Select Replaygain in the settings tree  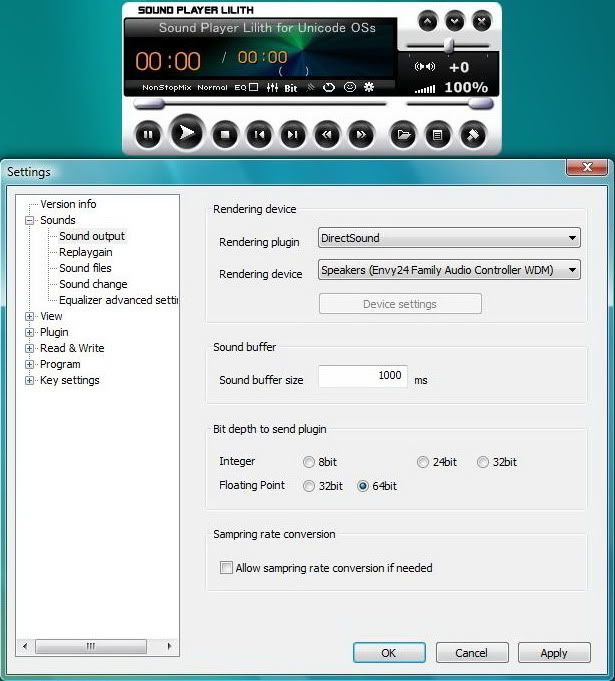(85, 252)
